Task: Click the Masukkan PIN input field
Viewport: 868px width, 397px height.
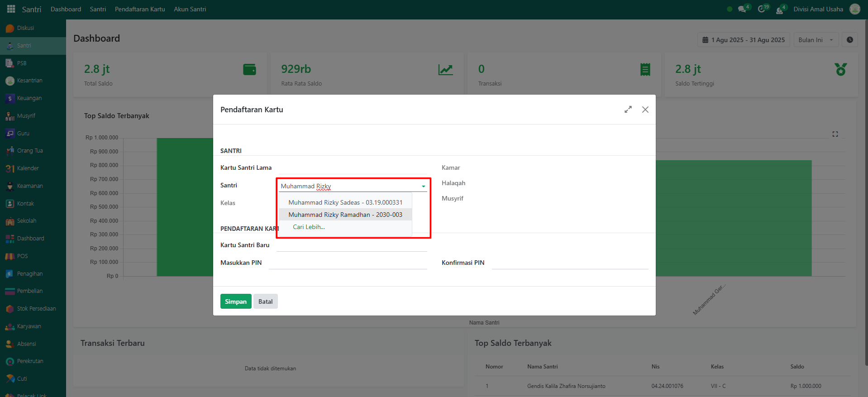Action: [x=348, y=263]
